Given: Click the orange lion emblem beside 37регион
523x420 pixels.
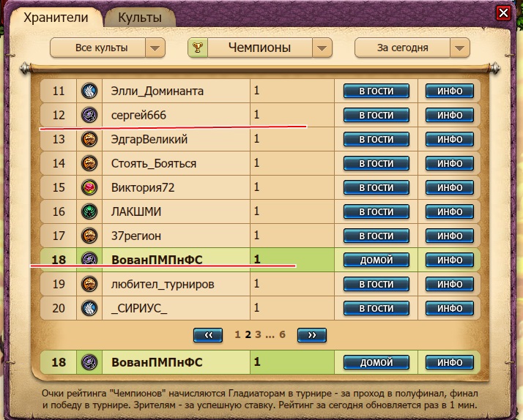Looking at the screenshot, I should coord(89,236).
